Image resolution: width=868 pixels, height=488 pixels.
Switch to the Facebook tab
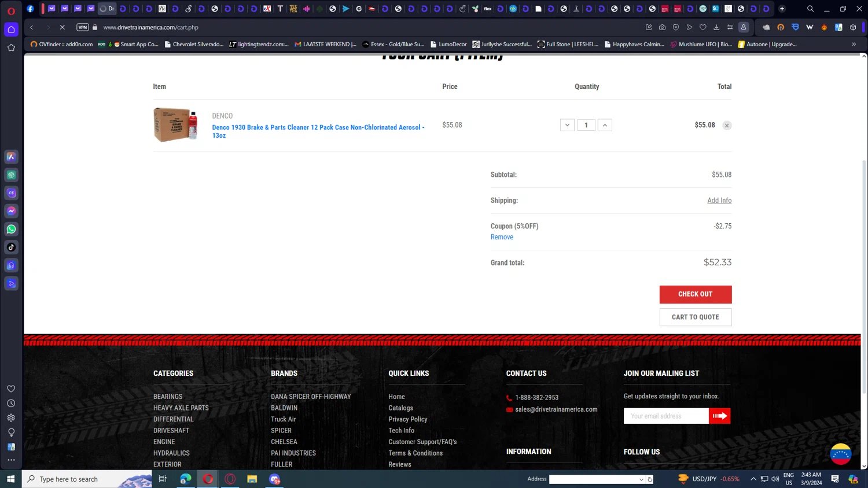[31, 9]
